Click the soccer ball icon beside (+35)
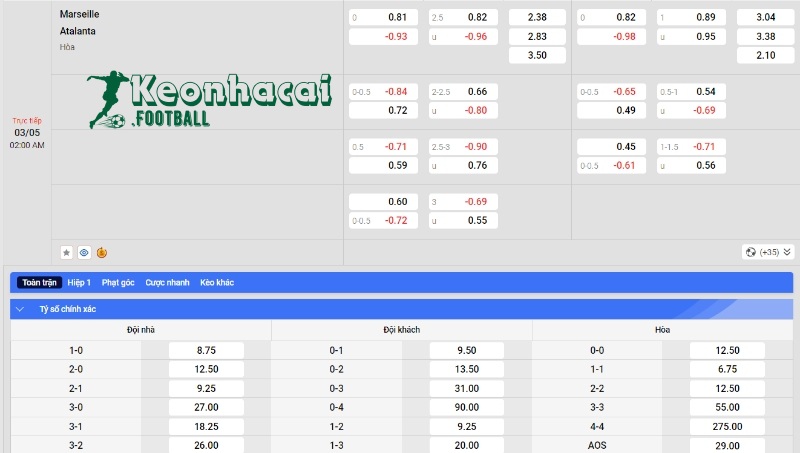This screenshot has width=800, height=453. [x=749, y=252]
